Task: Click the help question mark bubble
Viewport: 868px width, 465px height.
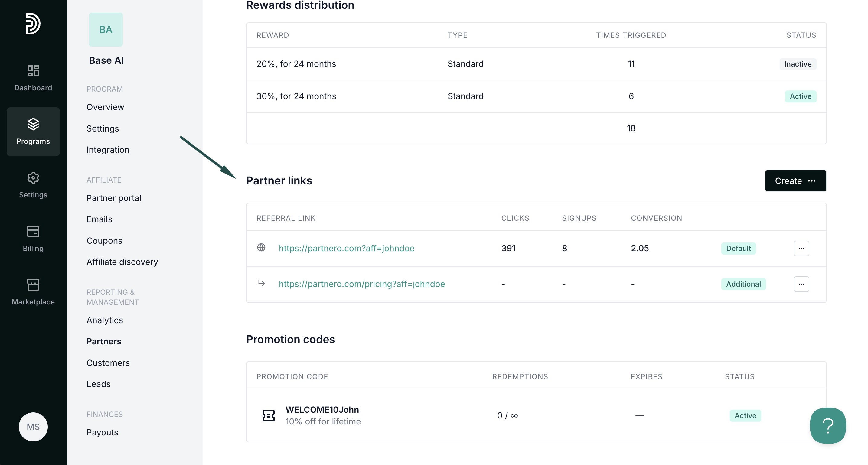Action: coord(827,426)
